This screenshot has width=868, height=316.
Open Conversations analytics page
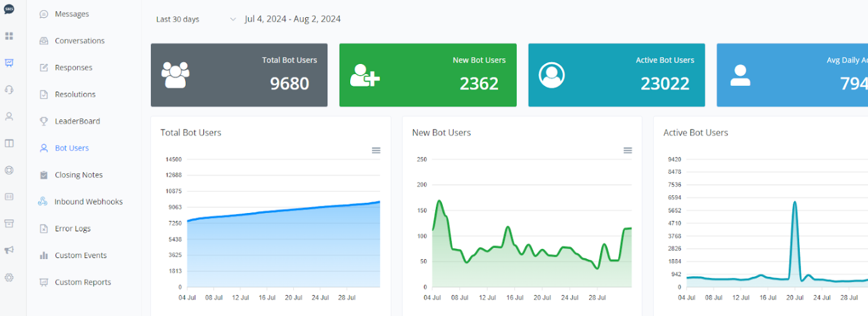(x=80, y=41)
